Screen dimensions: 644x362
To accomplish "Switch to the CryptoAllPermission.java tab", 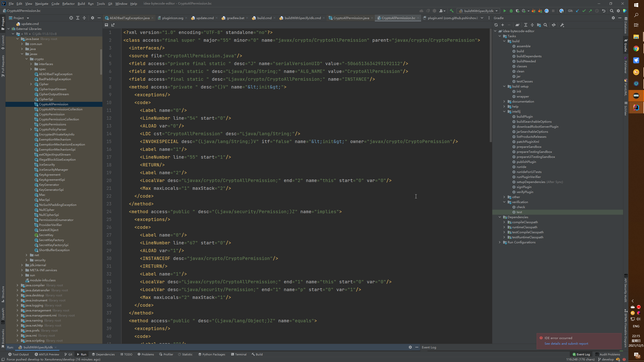I will click(351, 18).
